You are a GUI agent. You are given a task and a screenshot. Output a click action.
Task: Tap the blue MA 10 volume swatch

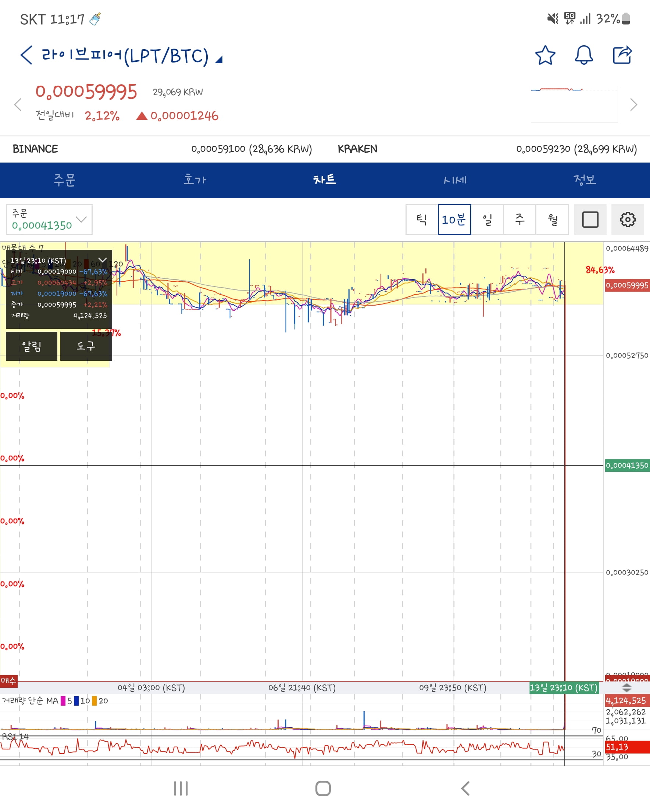[76, 701]
